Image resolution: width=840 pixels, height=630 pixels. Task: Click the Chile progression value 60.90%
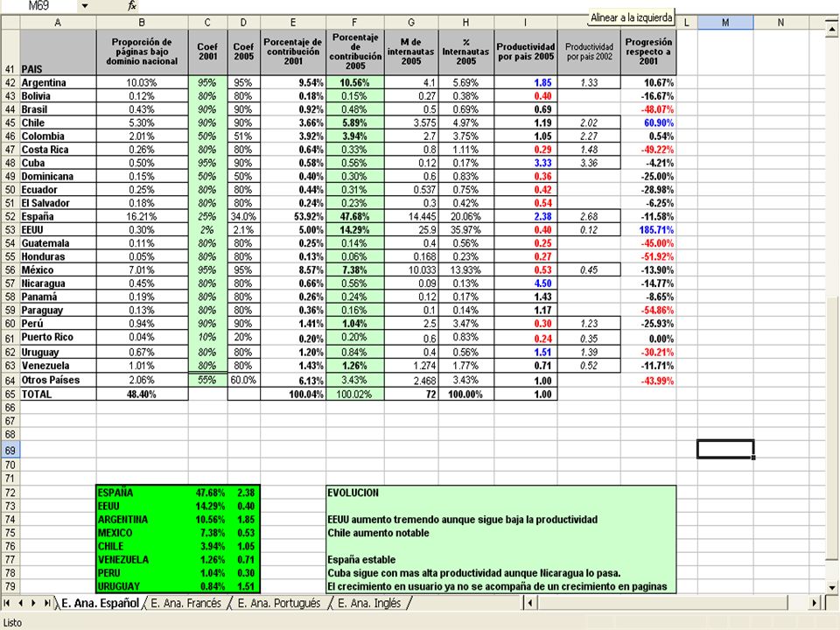[648, 122]
